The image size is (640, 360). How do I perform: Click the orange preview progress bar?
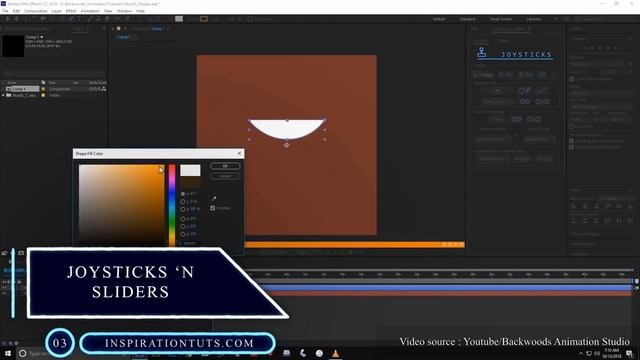point(354,244)
